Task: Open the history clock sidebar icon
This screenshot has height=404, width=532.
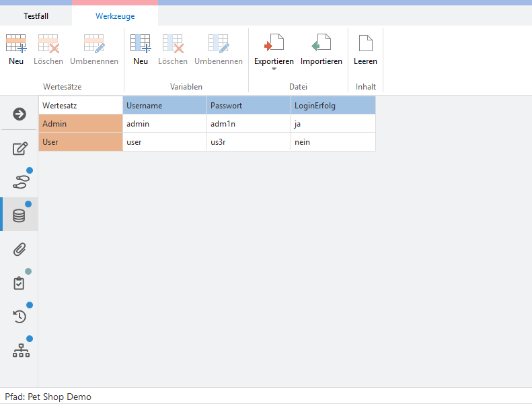Action: 20,316
